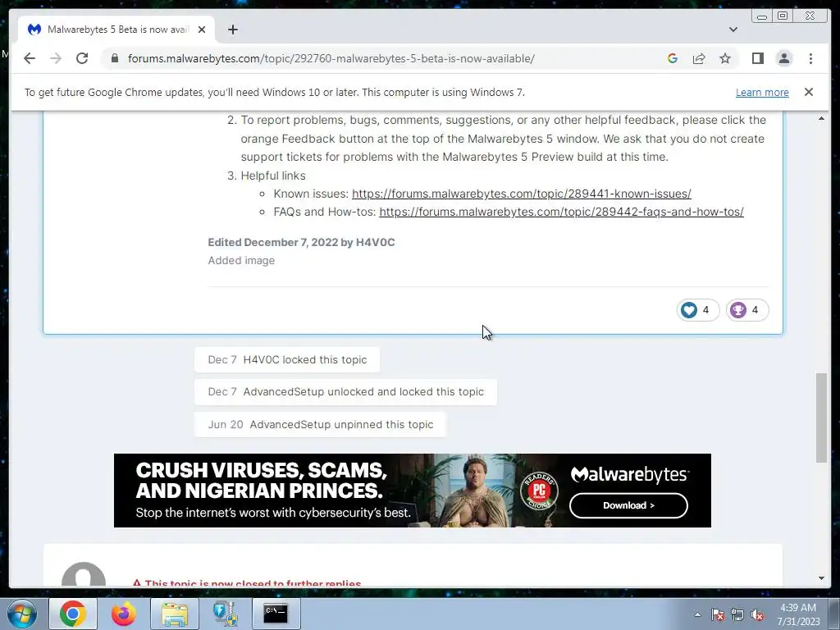Click the user avatar below the banner
Image resolution: width=840 pixels, height=630 pixels.
(x=84, y=574)
